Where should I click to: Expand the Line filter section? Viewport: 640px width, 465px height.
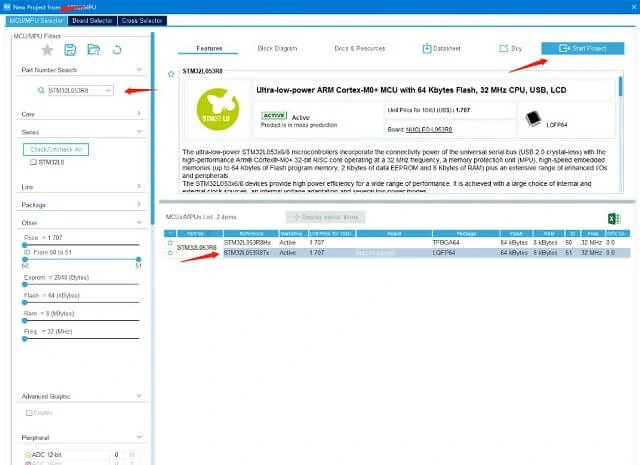tap(139, 186)
